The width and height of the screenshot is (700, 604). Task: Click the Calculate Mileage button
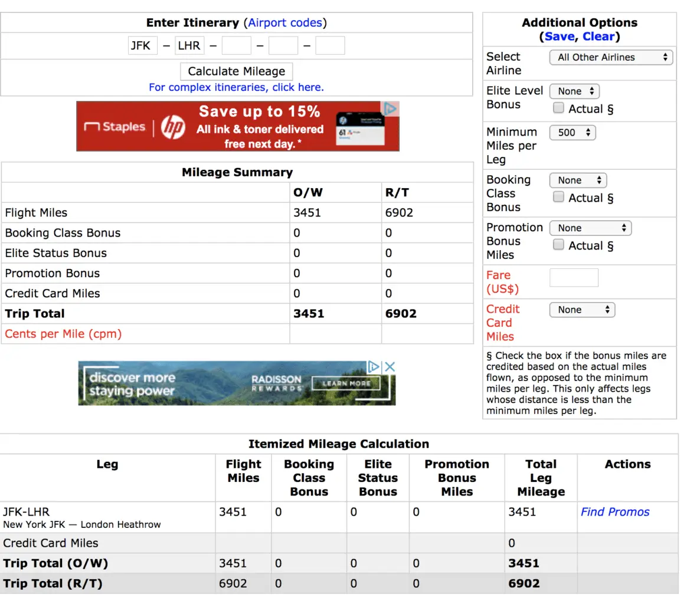click(x=236, y=71)
